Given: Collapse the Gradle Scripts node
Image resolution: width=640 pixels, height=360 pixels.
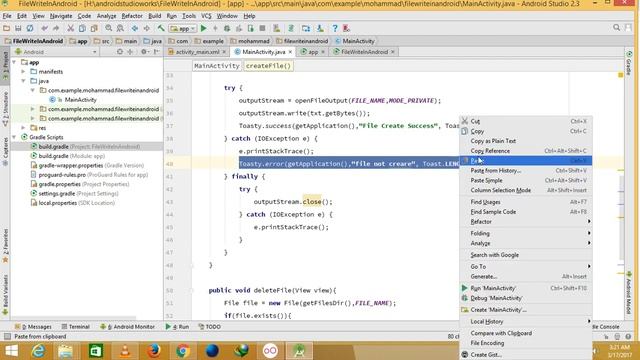Looking at the screenshot, I should [14, 137].
